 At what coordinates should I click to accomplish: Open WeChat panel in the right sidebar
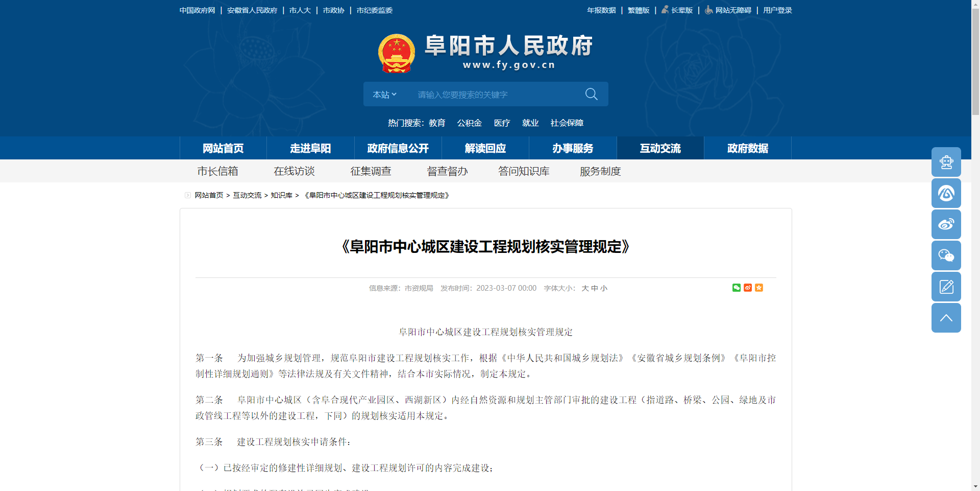(x=946, y=255)
